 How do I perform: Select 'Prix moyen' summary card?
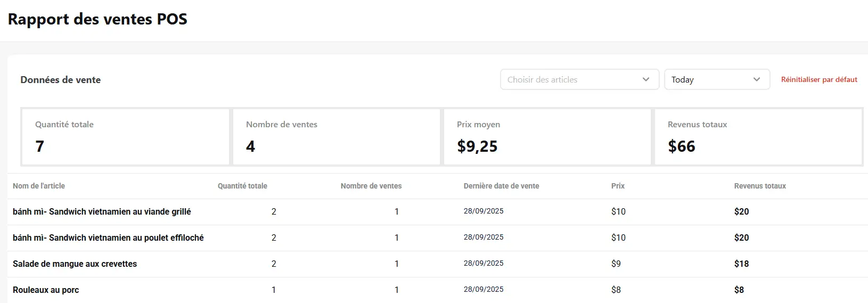point(547,137)
